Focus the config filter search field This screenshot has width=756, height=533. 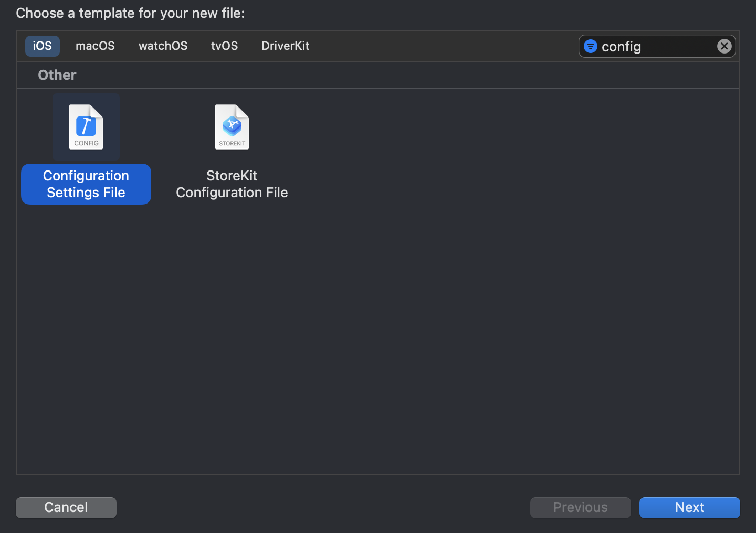coord(657,46)
